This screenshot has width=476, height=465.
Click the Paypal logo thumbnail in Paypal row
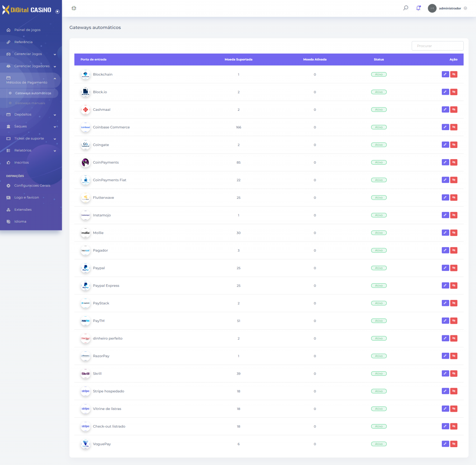tap(86, 268)
